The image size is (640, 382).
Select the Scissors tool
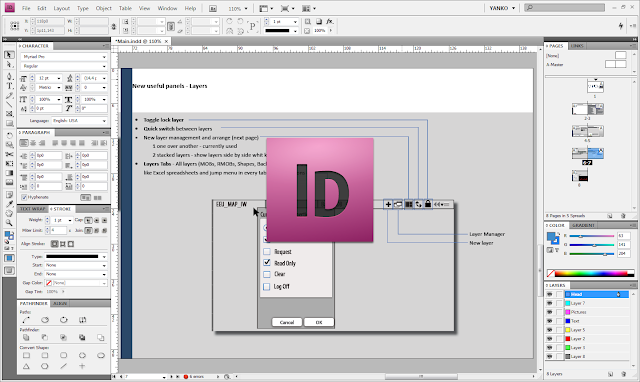pyautogui.click(x=9, y=154)
